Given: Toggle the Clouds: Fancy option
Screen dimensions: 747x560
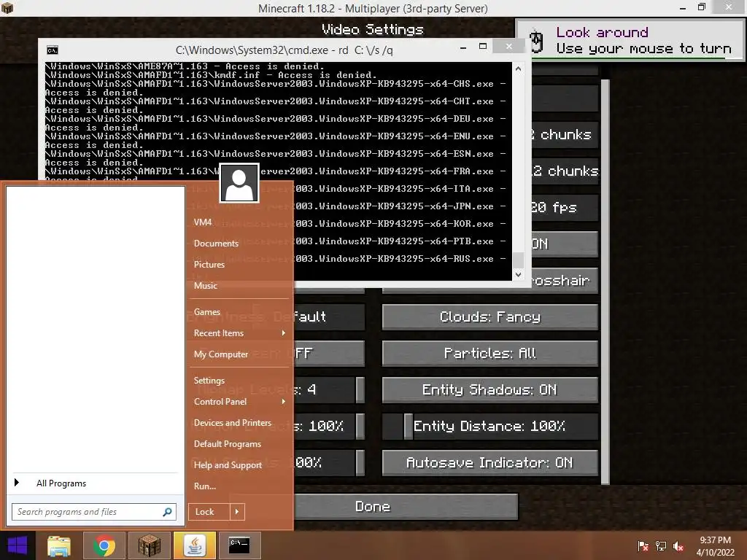Looking at the screenshot, I should (489, 316).
